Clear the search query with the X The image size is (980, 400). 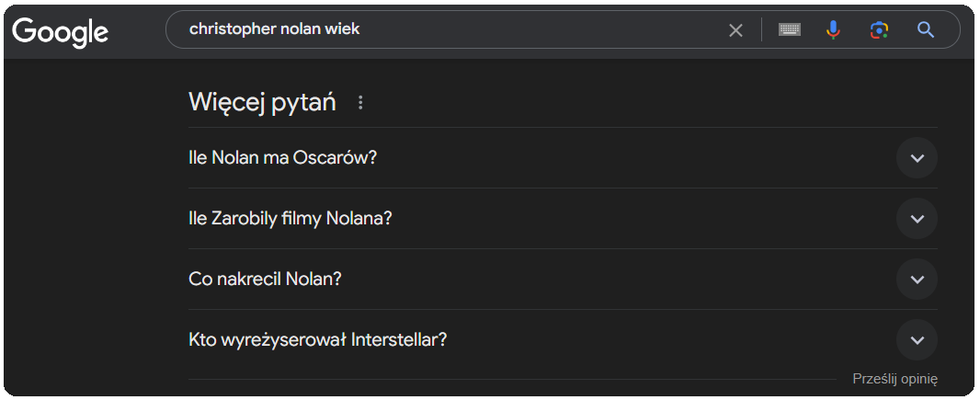735,30
